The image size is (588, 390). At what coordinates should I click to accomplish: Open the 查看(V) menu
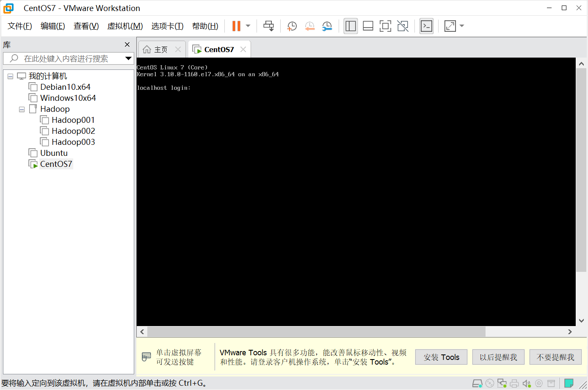coord(86,26)
